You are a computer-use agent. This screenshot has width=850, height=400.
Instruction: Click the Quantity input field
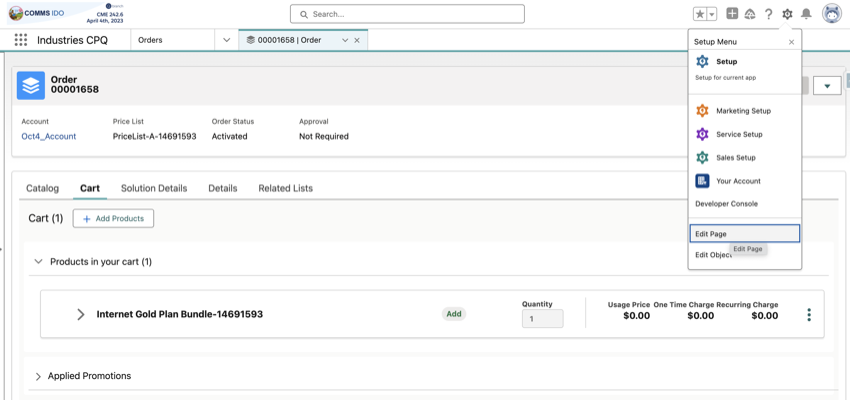[x=543, y=319]
